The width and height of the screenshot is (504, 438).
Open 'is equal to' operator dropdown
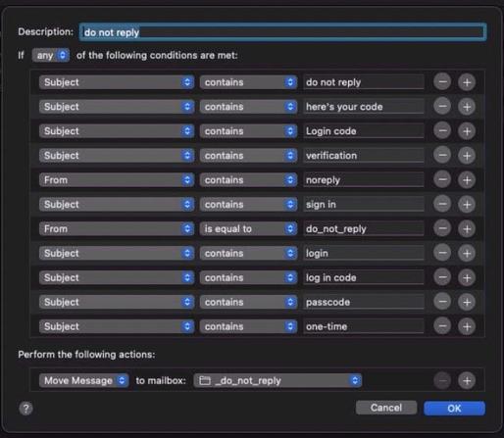[248, 228]
